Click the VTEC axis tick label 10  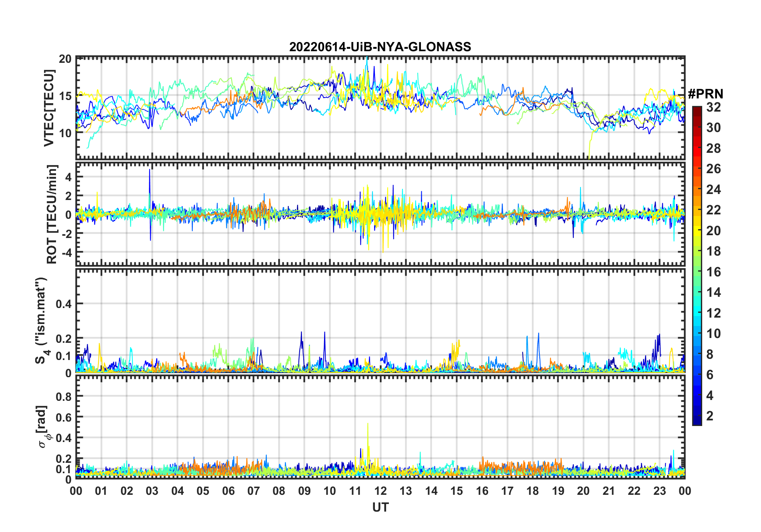[65, 133]
